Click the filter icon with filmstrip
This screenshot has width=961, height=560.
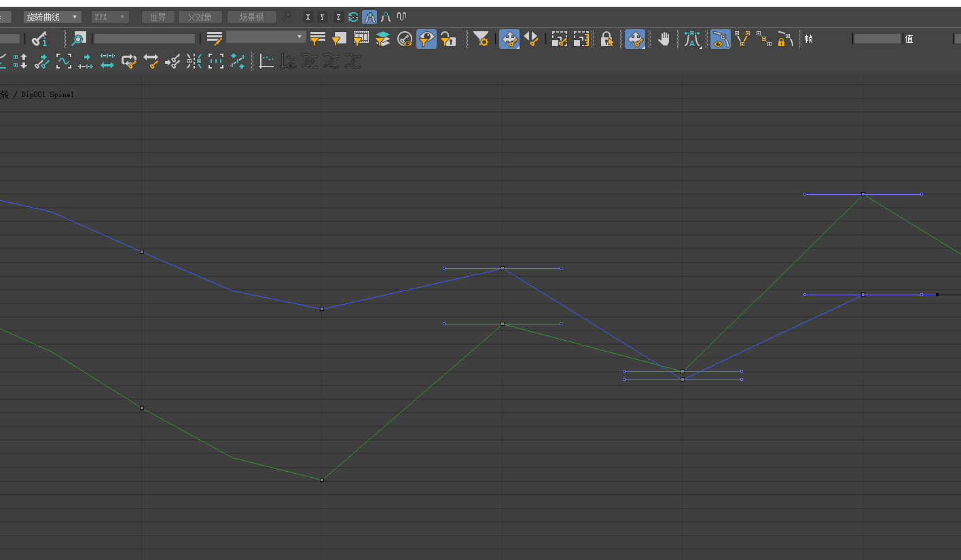(x=361, y=39)
